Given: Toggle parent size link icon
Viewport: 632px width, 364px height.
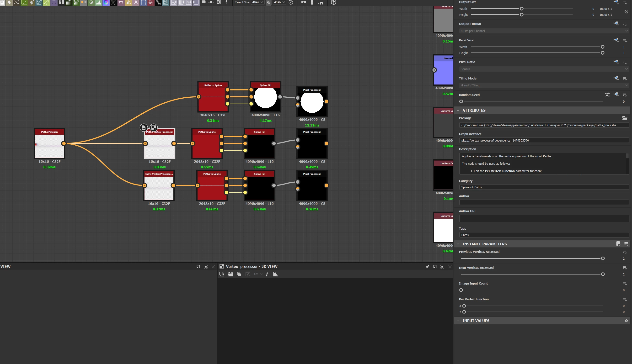Looking at the screenshot, I should (268, 2).
